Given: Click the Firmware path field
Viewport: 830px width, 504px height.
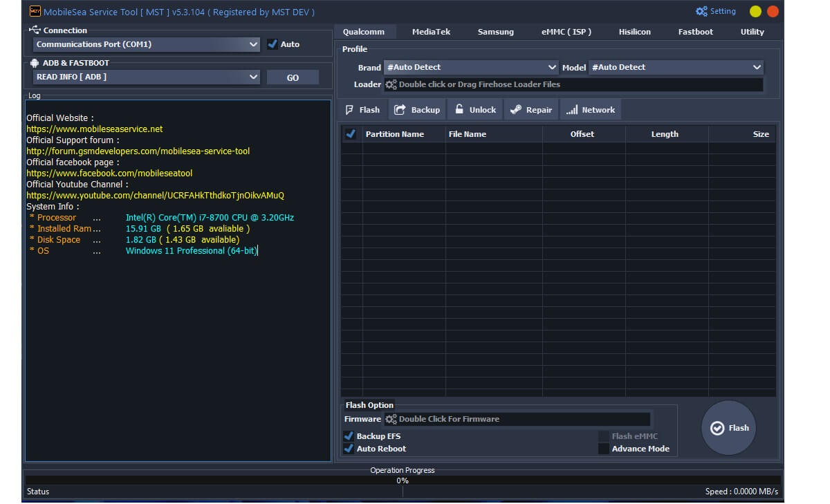Looking at the screenshot, I should [517, 419].
